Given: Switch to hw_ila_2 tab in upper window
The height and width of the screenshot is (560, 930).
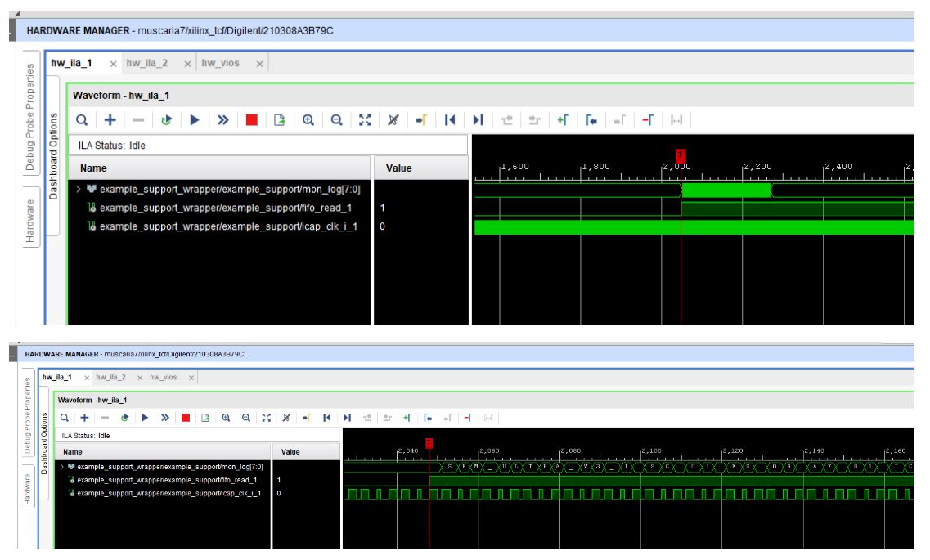Looking at the screenshot, I should pyautogui.click(x=147, y=63).
